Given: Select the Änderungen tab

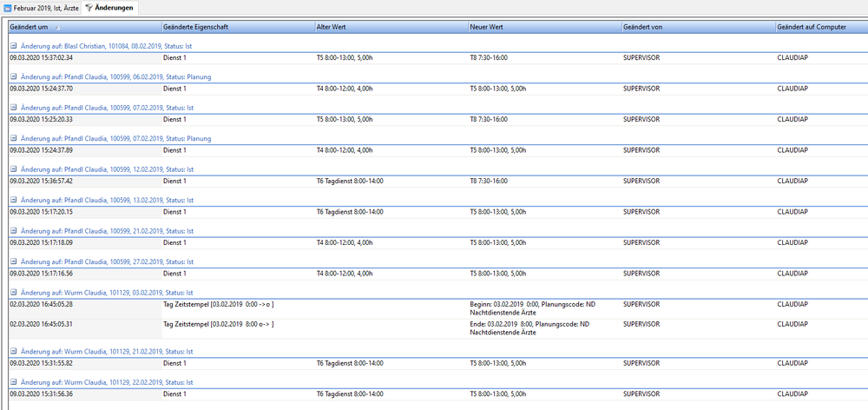Looking at the screenshot, I should (110, 7).
